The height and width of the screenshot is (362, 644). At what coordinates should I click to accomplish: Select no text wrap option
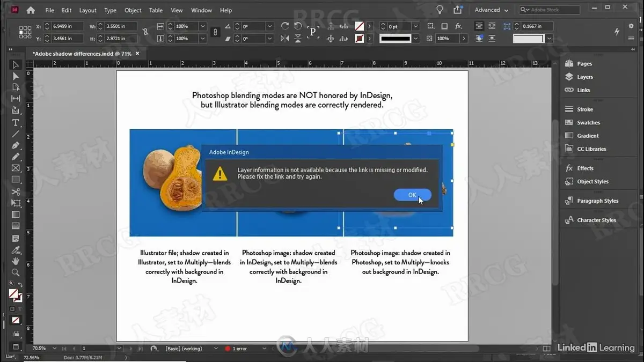pos(479,26)
